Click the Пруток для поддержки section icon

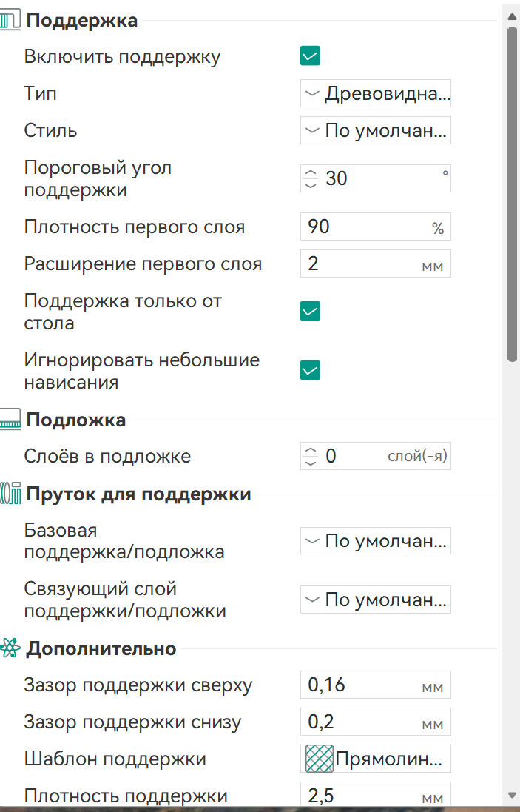10,494
